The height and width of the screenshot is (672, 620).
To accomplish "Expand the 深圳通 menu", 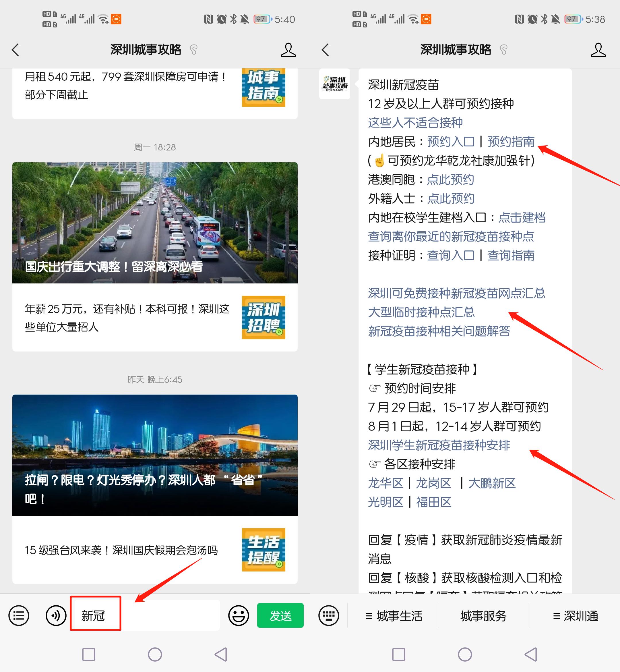I will pyautogui.click(x=577, y=616).
